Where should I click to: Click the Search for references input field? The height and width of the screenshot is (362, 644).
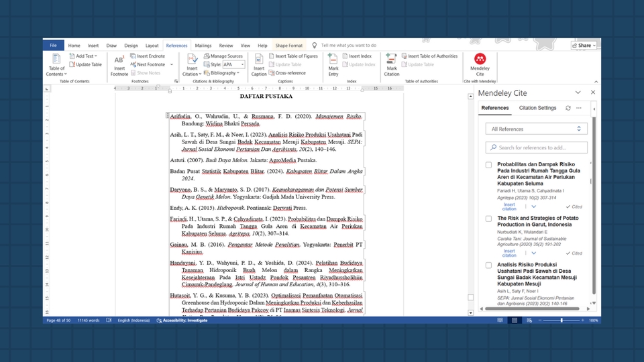pos(536,147)
